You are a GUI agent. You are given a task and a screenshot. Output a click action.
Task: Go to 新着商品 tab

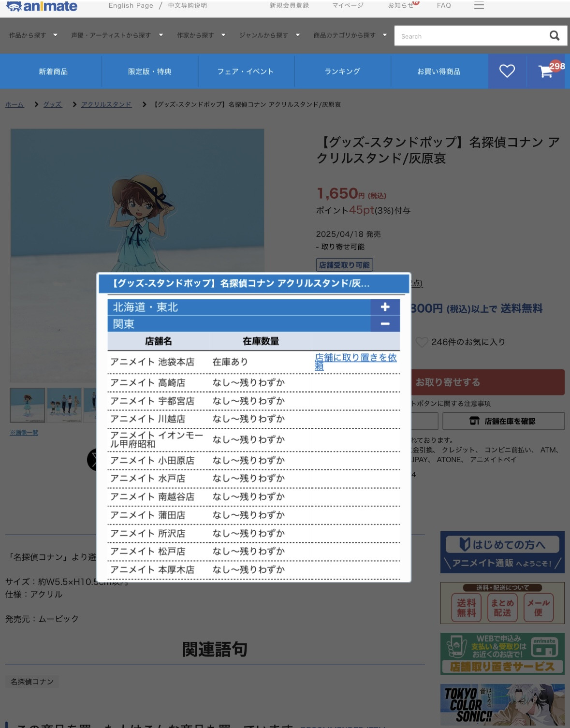53,71
